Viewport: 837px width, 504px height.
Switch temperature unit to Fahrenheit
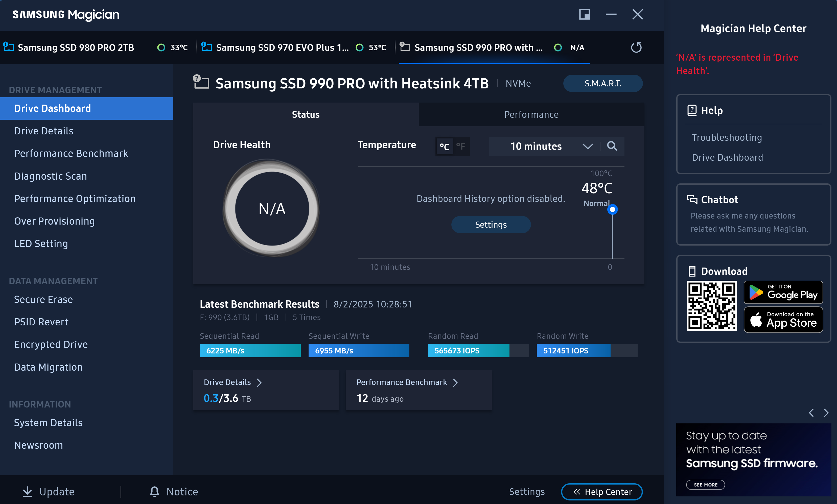click(x=461, y=146)
